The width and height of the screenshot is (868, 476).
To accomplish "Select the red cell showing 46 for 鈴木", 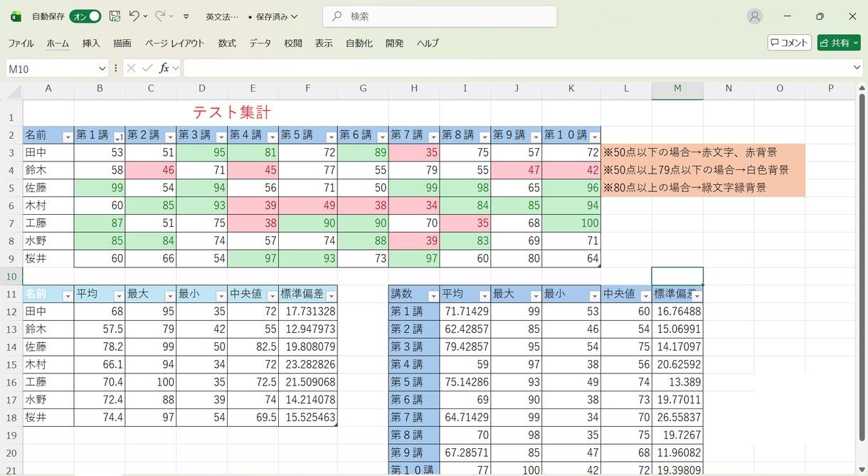I will pos(151,170).
